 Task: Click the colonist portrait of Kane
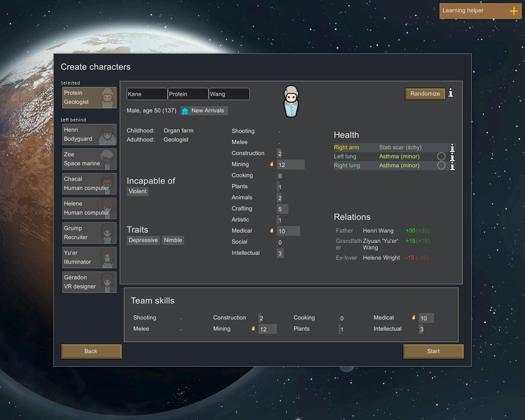[291, 101]
